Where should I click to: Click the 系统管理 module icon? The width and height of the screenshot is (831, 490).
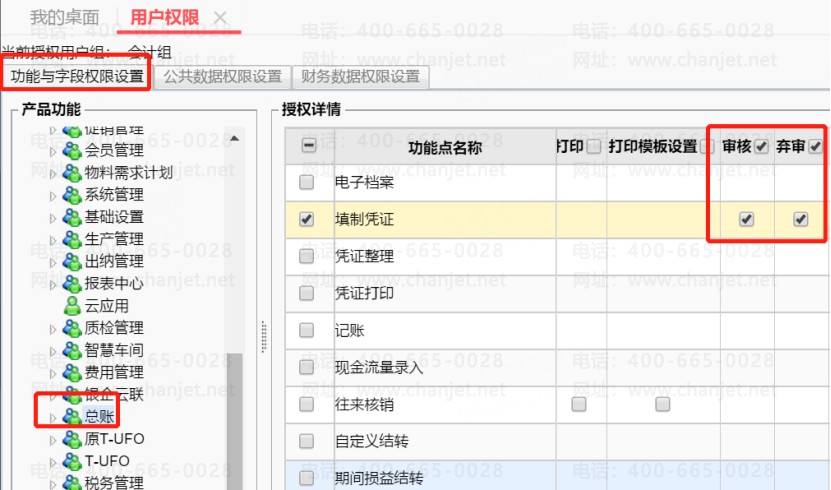tap(72, 195)
